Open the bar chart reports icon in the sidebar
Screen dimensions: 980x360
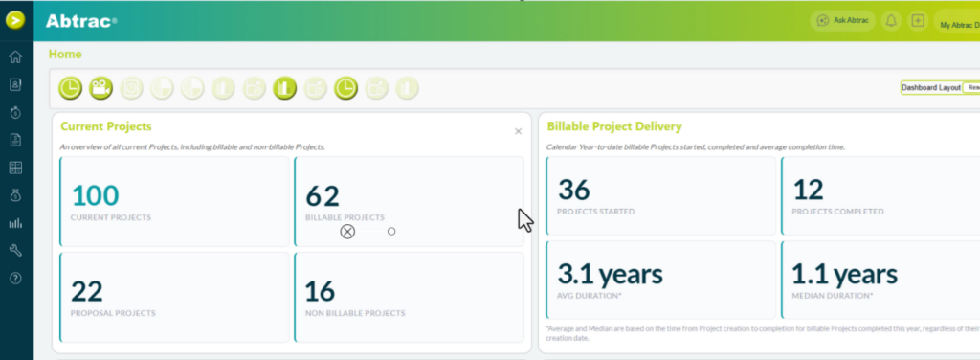15,223
